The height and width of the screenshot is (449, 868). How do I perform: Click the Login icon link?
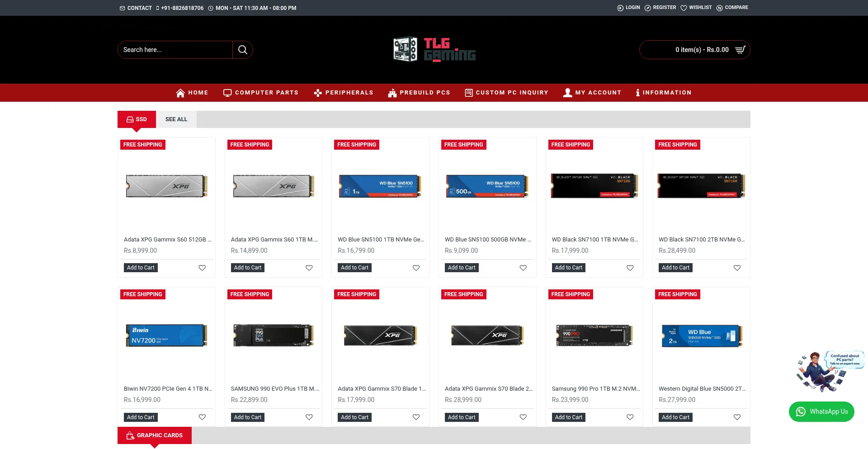click(628, 8)
